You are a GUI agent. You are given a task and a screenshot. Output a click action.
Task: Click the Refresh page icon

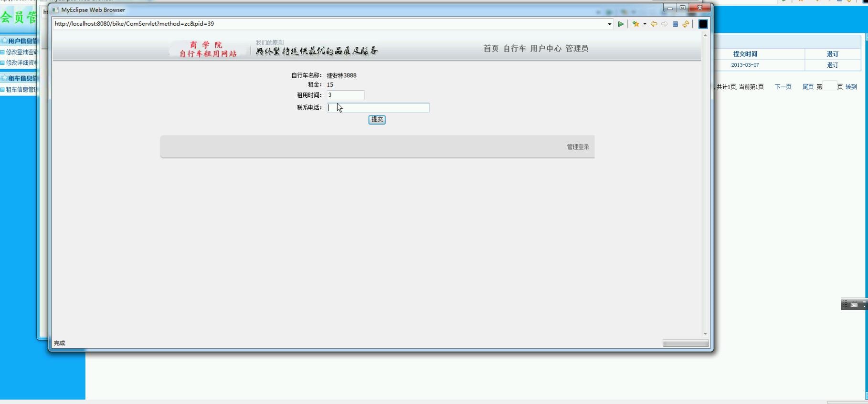tap(686, 24)
